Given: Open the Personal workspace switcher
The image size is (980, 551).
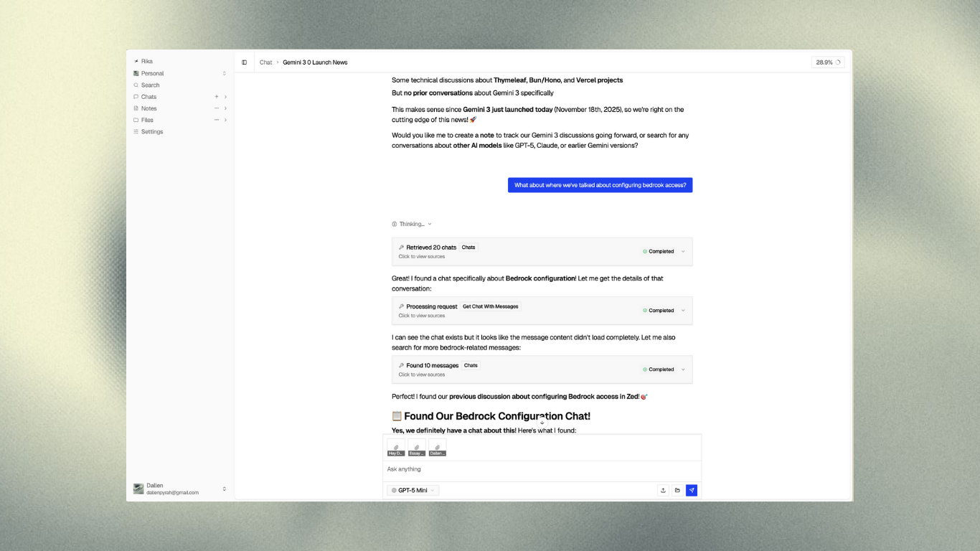Looking at the screenshot, I should [x=179, y=73].
